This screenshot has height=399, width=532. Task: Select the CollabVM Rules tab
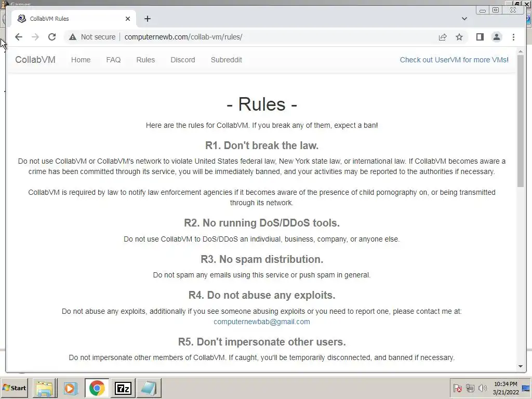tap(73, 19)
